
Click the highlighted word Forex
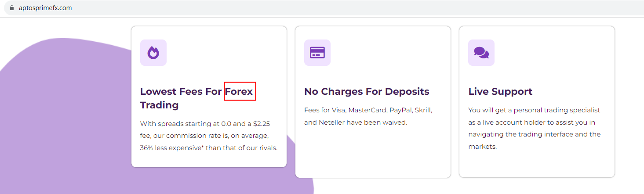pos(240,91)
